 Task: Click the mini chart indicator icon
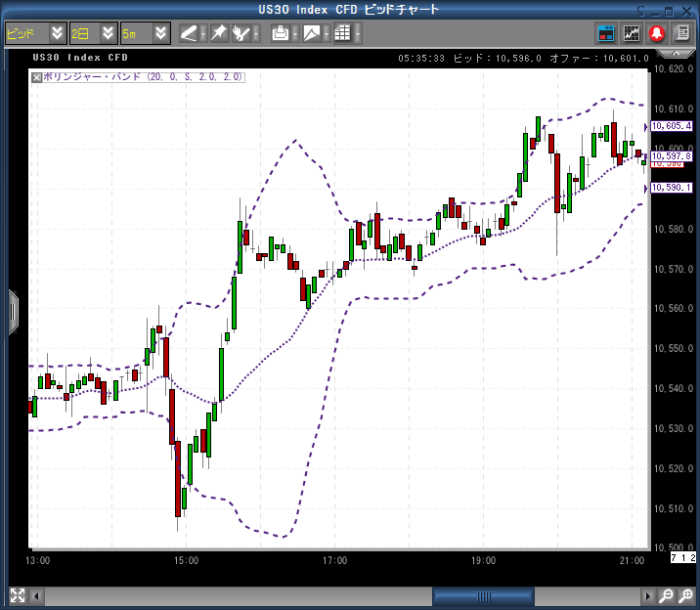pos(632,33)
